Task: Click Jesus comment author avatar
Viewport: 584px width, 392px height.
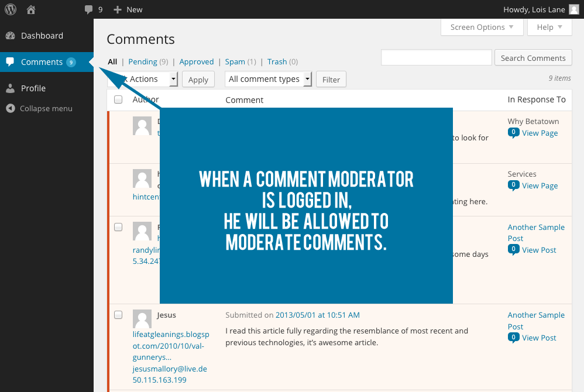Action: click(x=142, y=319)
